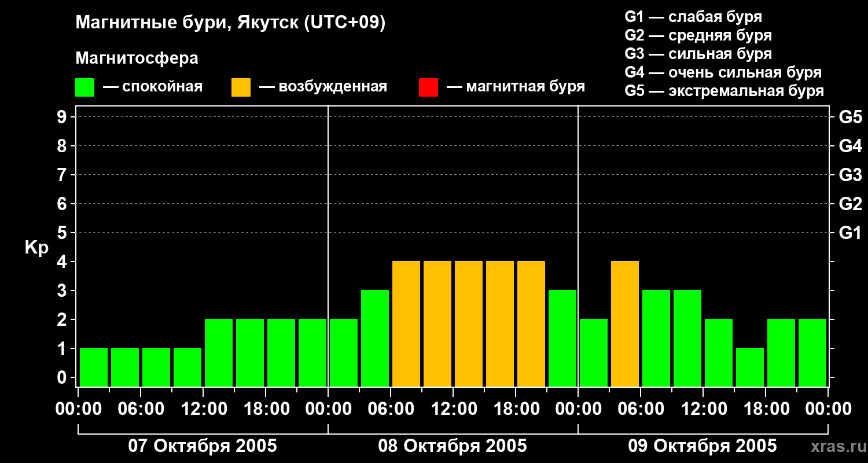Click the 'Kp' axis title
The height and width of the screenshot is (463, 868).
pos(36,248)
